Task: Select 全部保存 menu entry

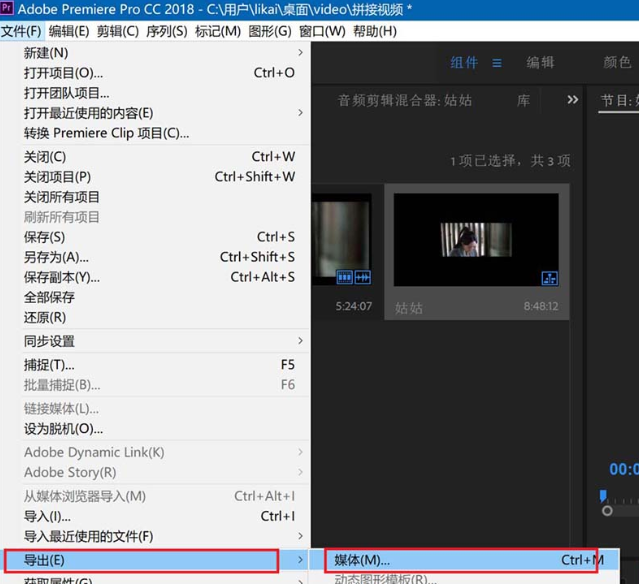Action: click(155, 297)
